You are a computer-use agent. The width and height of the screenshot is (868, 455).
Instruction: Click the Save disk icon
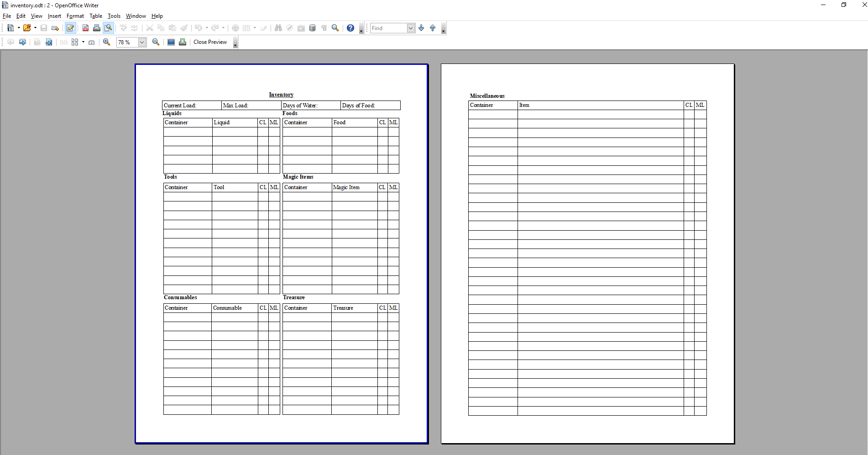[x=44, y=28]
